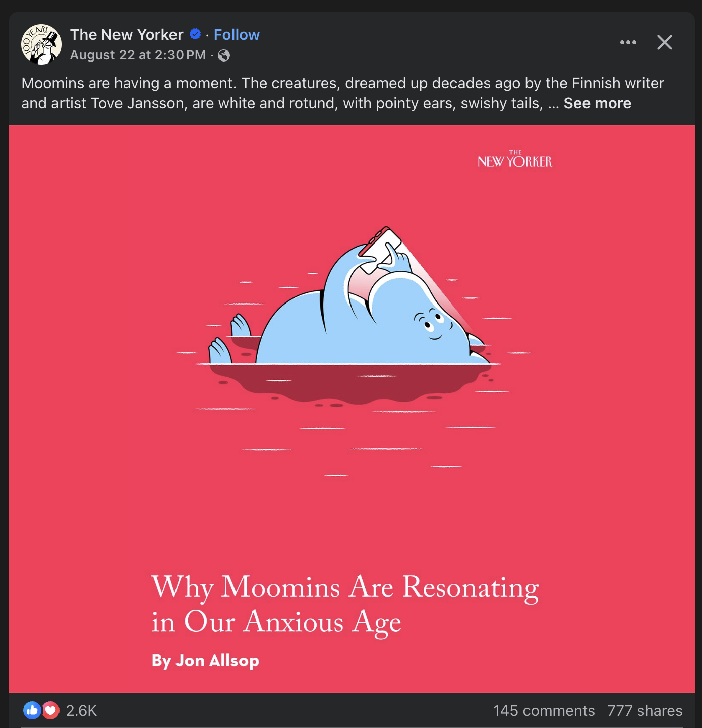Close the post with the X
The image size is (702, 728).
pos(665,42)
